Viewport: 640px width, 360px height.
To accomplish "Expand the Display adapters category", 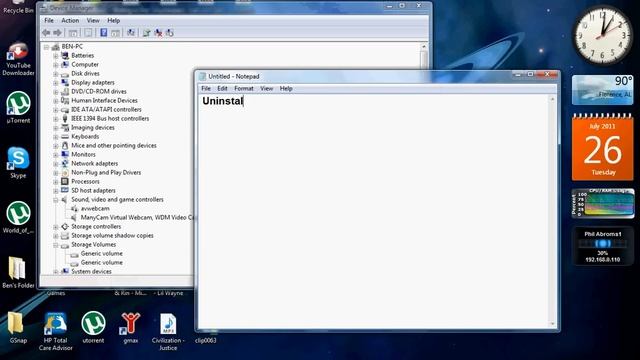I will click(x=56, y=82).
